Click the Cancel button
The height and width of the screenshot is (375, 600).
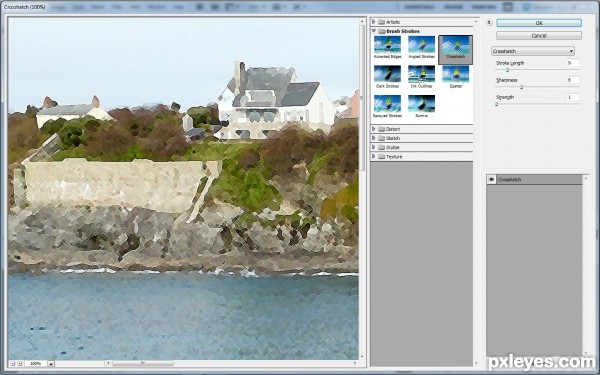point(539,36)
